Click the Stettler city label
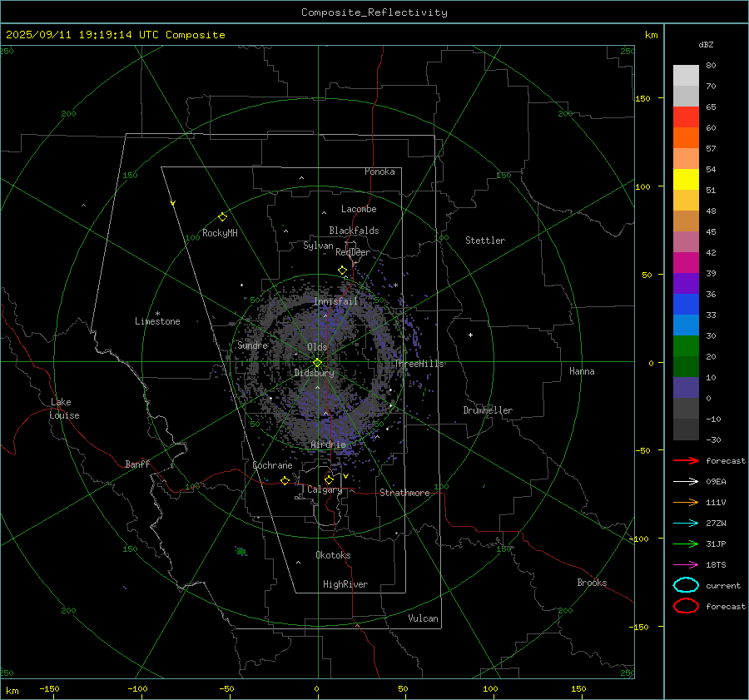 [485, 241]
